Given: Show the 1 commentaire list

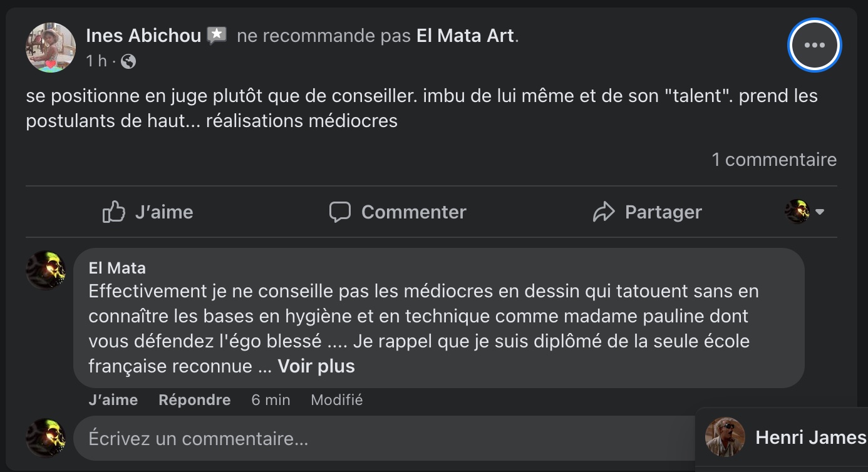Looking at the screenshot, I should point(774,160).
